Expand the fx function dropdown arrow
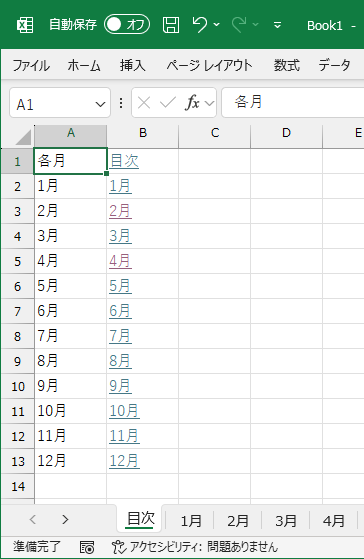 [210, 103]
